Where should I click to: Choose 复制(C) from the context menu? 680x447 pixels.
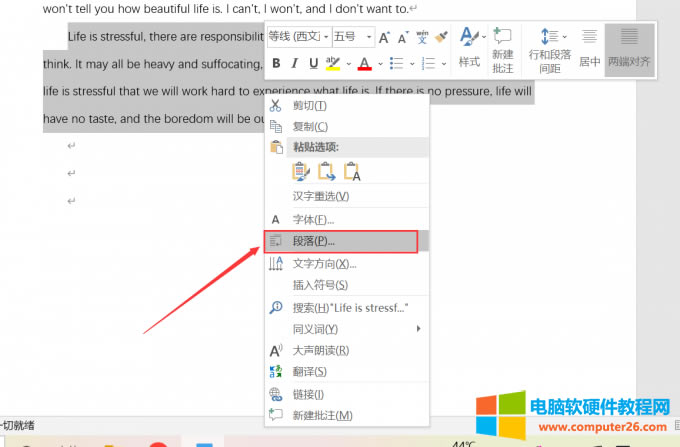pyautogui.click(x=346, y=127)
